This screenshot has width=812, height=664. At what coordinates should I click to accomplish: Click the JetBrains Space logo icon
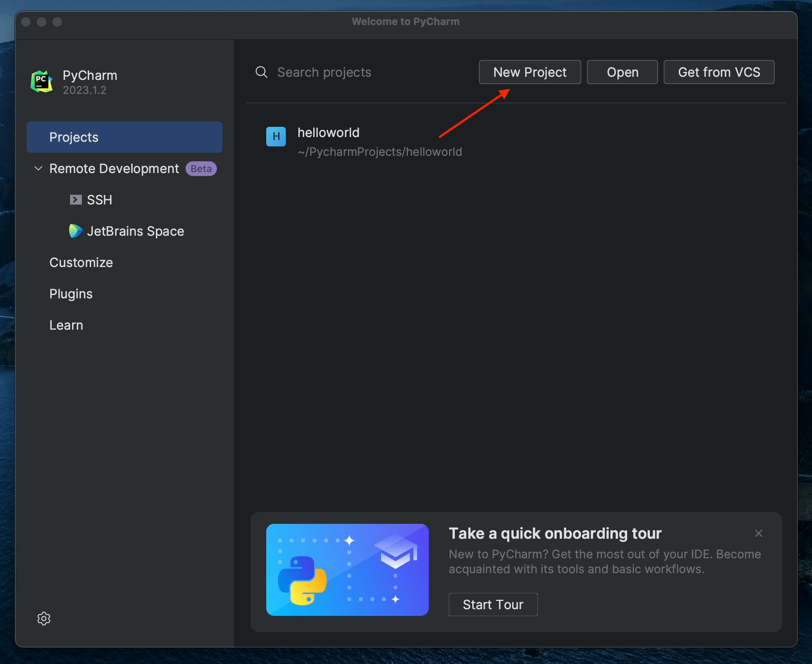pyautogui.click(x=75, y=231)
